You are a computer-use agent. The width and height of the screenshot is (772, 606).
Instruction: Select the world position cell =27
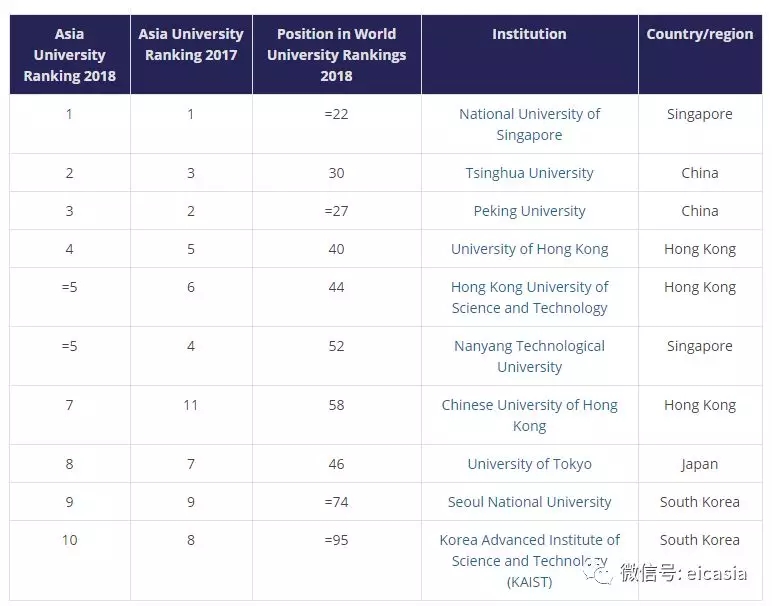336,211
